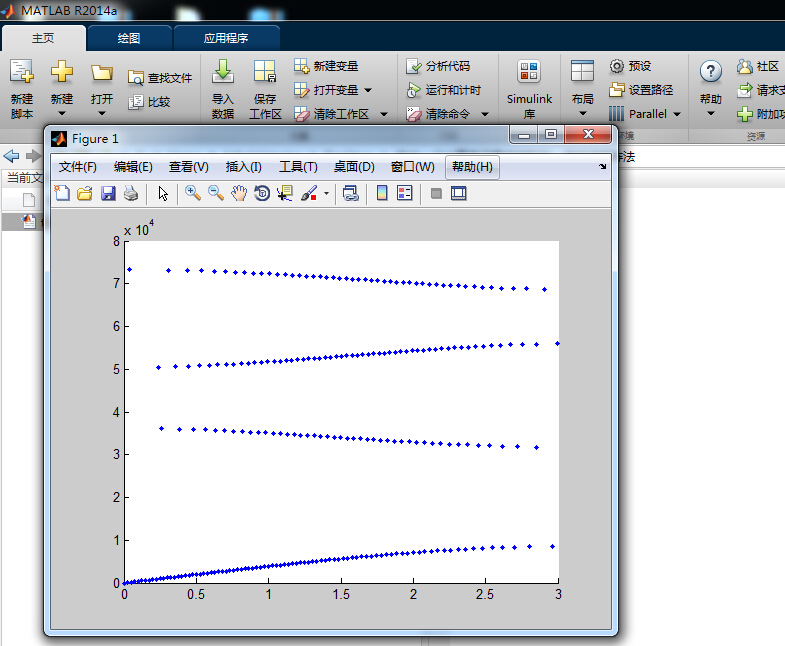785x646 pixels.
Task: Click Save Workspace (保存工作区) icon
Action: [265, 71]
